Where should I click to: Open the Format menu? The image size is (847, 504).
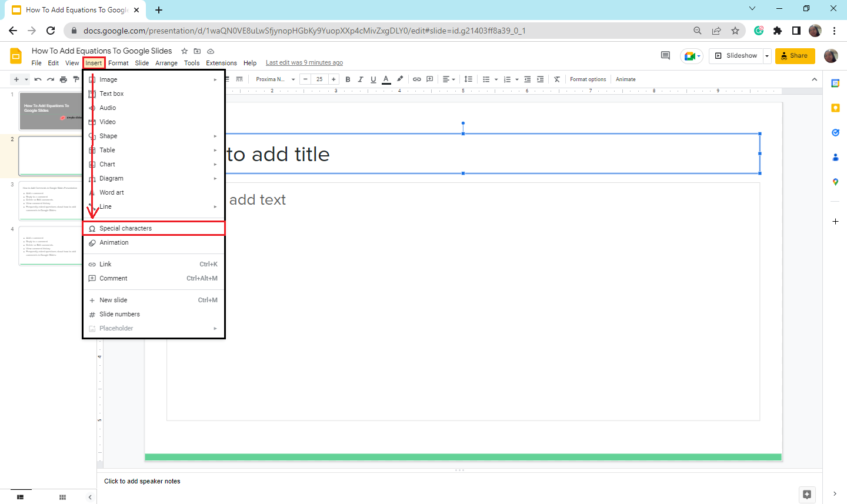118,62
